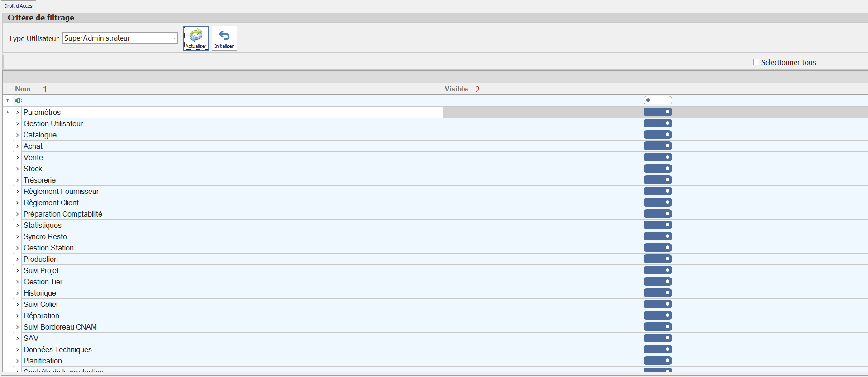Click the Actualiser refresh icon
868x377 pixels.
click(196, 35)
